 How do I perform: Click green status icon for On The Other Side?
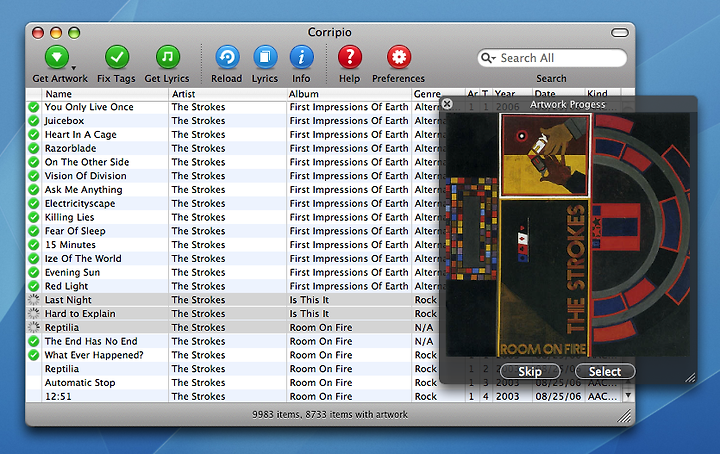[x=34, y=162]
